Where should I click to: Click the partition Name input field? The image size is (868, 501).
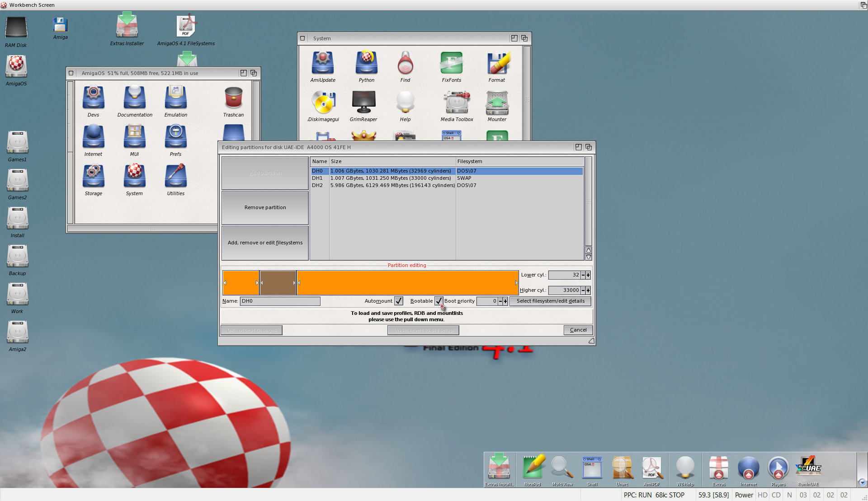click(280, 301)
